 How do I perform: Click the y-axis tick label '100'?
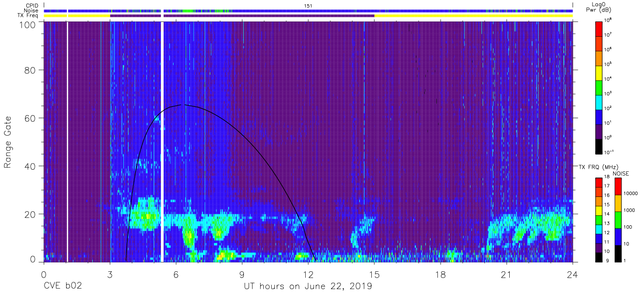pos(28,24)
